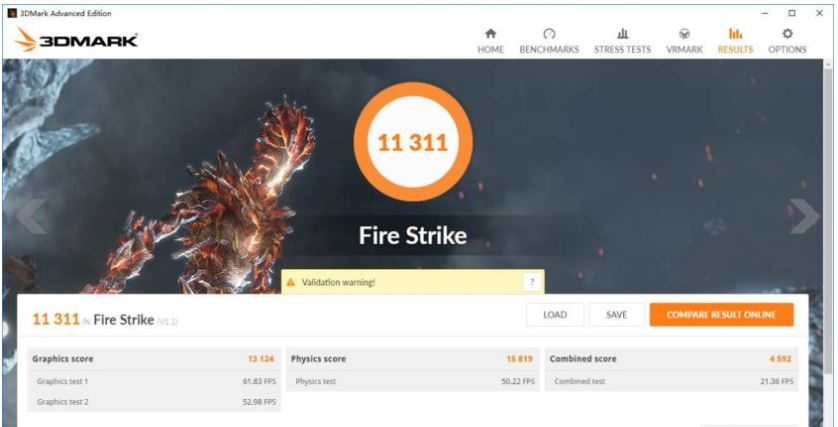Expand the Graphics score header

tap(154, 359)
